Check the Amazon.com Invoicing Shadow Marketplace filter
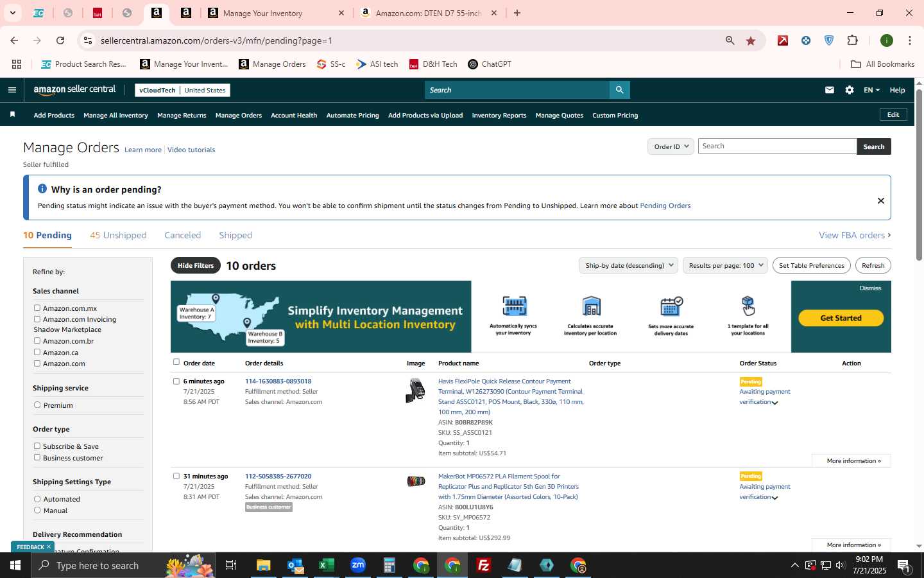924x578 pixels. (37, 319)
